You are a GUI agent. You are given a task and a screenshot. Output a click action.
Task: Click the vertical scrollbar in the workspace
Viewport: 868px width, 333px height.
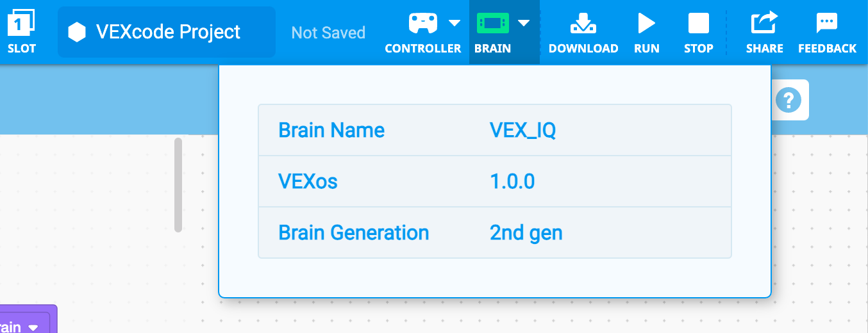point(178,184)
